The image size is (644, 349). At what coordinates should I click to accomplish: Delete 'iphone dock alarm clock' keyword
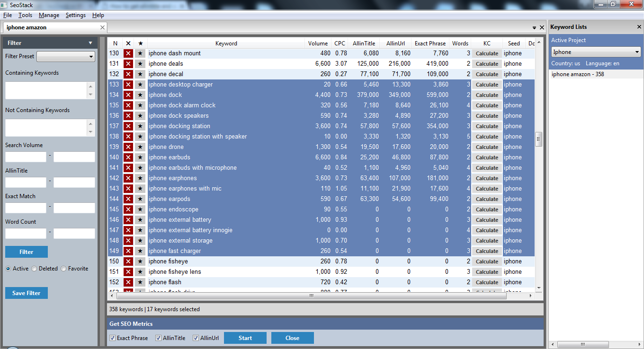(128, 105)
